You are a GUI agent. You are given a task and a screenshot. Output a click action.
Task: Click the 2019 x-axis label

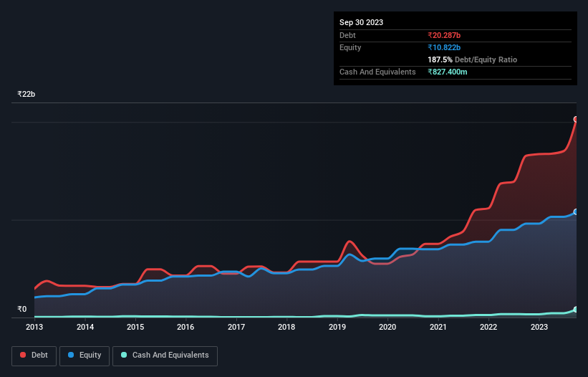pyautogui.click(x=337, y=327)
